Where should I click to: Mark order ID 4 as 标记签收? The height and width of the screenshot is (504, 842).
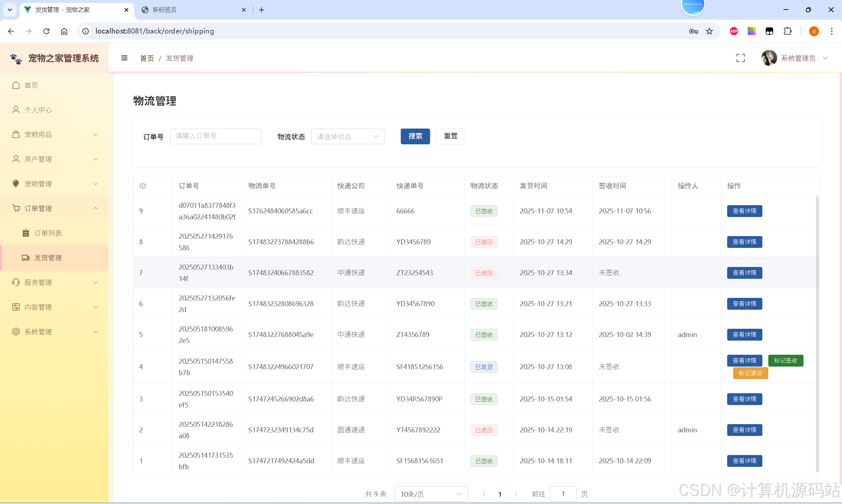786,361
